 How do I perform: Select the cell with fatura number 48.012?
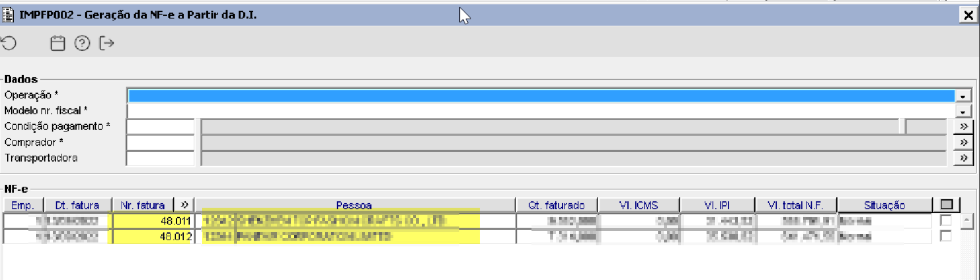point(152,236)
